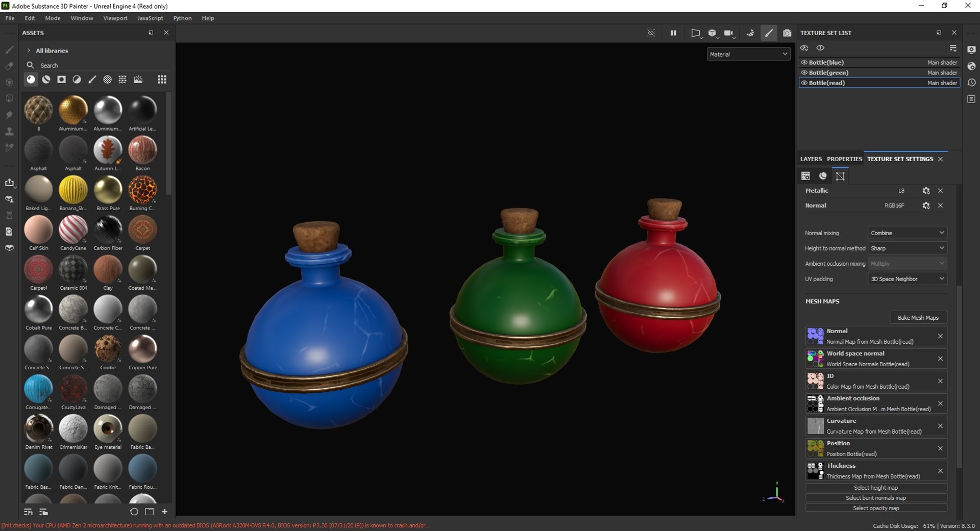Viewport: 980px width, 531px height.
Task: Click Select bent normals map button
Action: (876, 498)
